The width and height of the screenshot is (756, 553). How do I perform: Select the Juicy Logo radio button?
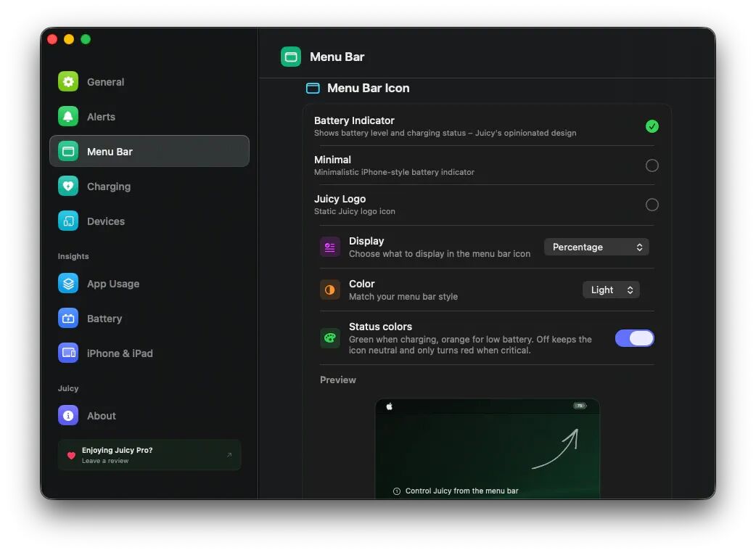click(652, 205)
